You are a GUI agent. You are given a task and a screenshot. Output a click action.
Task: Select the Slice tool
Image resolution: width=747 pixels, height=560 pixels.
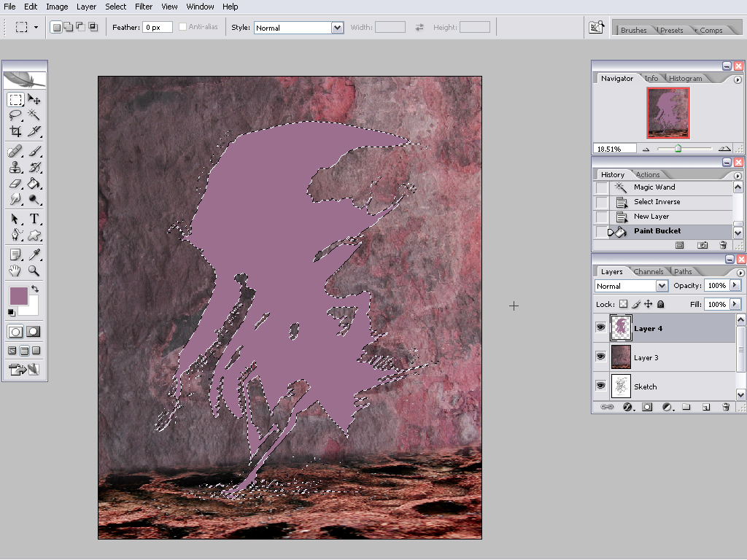click(34, 131)
